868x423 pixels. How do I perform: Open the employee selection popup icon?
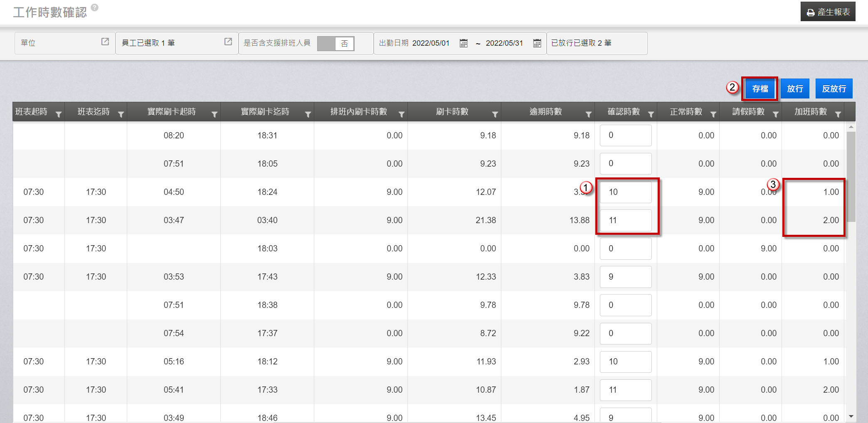pyautogui.click(x=228, y=42)
